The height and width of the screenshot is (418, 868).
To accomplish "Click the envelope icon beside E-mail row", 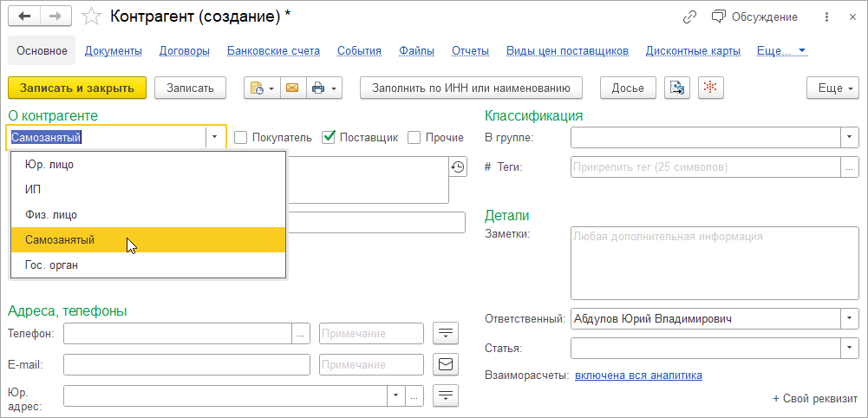I will 446,364.
